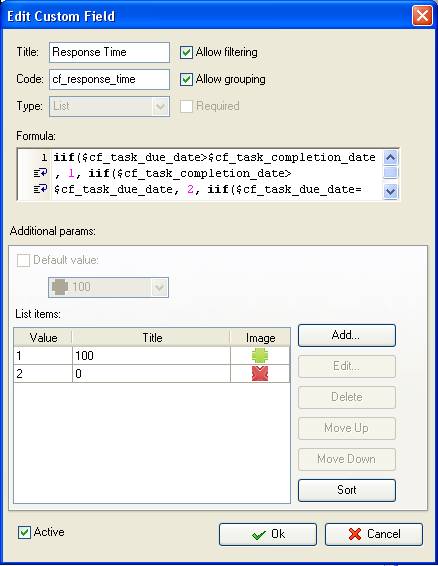438x566 pixels.
Task: Uncheck the Allow grouping checkbox
Action: pos(186,79)
